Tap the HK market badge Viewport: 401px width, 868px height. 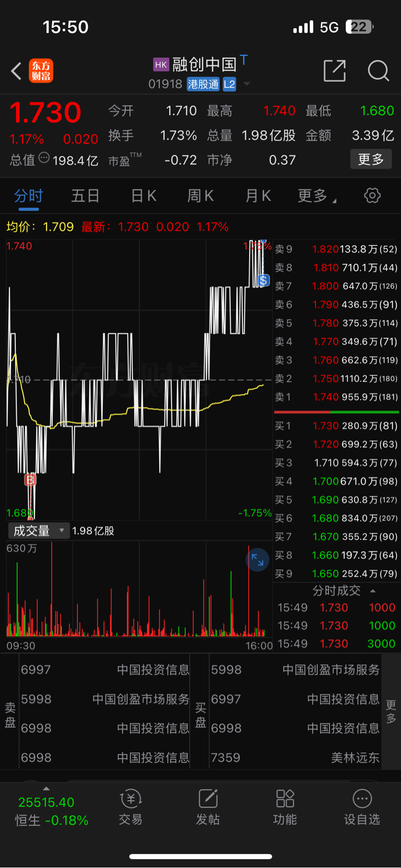point(161,65)
